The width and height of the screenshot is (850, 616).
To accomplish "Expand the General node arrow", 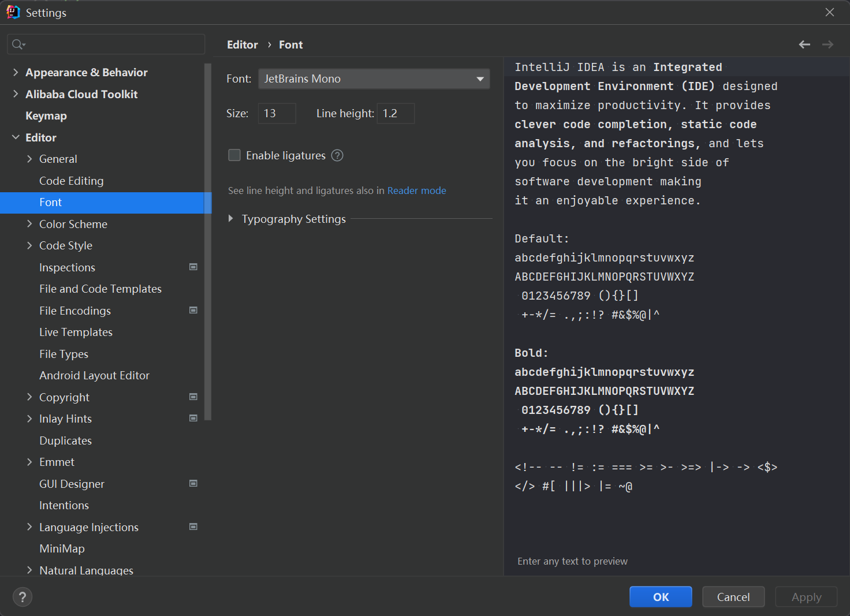I will [x=29, y=159].
